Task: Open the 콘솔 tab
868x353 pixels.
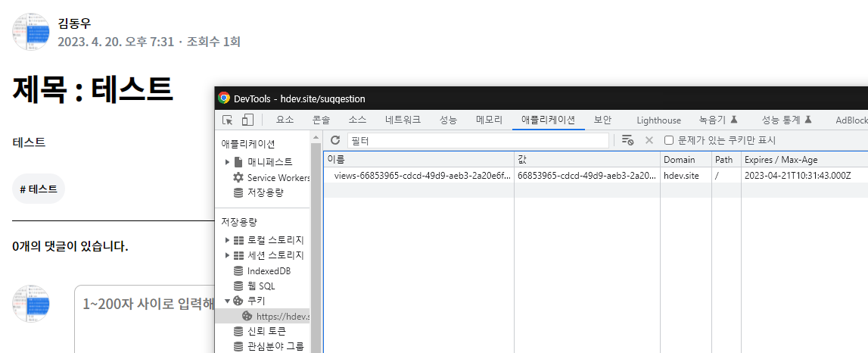Action: point(321,120)
